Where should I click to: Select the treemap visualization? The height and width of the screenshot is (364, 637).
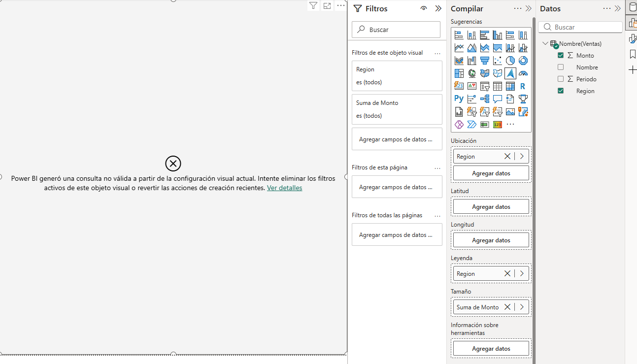click(459, 73)
